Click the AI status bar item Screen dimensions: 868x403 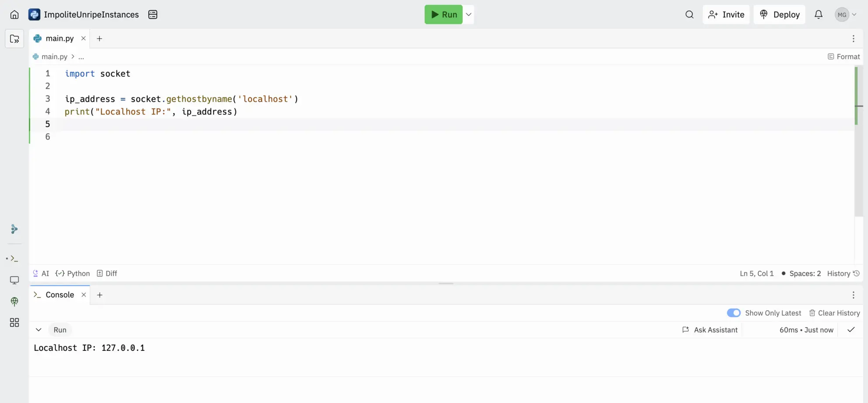[41, 274]
